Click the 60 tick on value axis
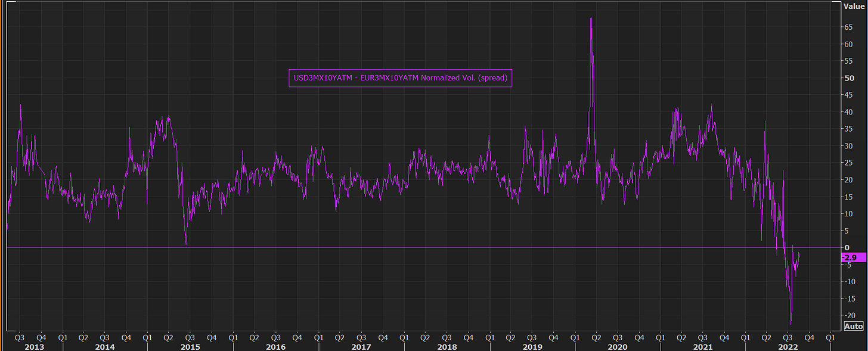This screenshot has width=868, height=351. coord(847,44)
